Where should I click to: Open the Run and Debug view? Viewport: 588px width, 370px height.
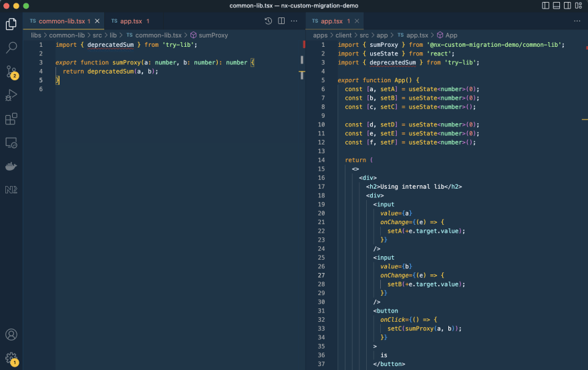pos(11,95)
